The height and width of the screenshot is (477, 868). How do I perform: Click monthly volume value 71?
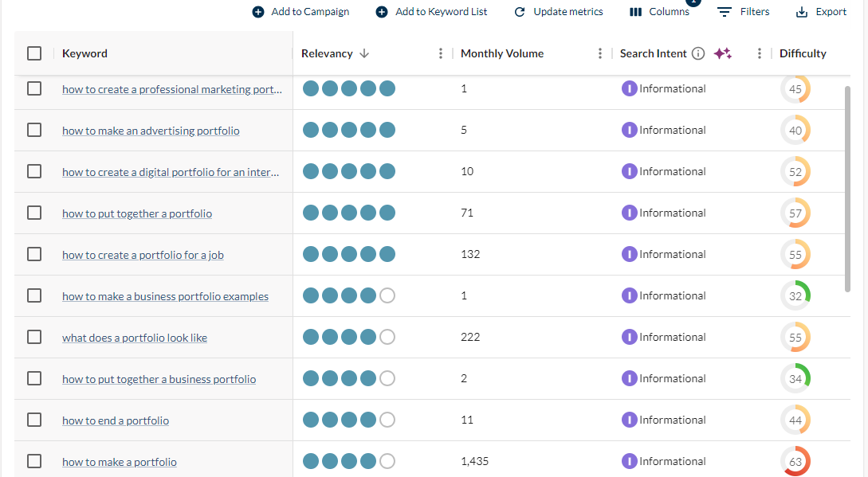point(466,213)
